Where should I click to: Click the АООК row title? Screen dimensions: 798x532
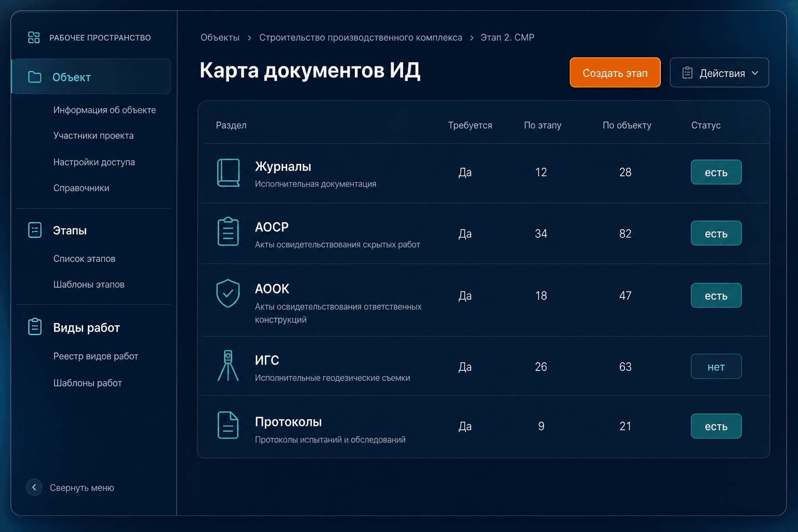point(272,289)
